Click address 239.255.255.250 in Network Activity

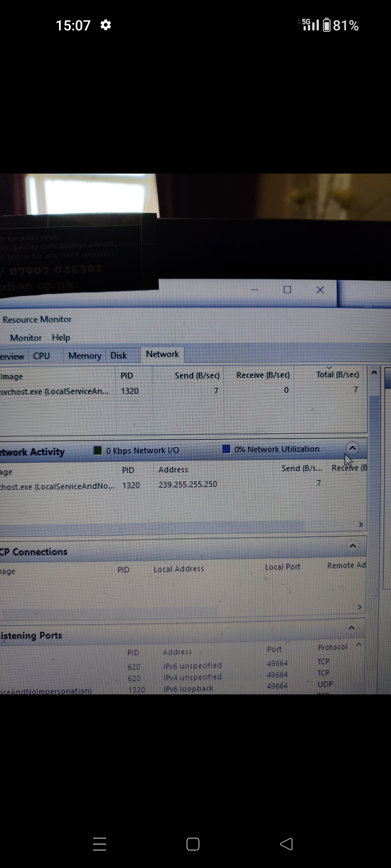[188, 484]
